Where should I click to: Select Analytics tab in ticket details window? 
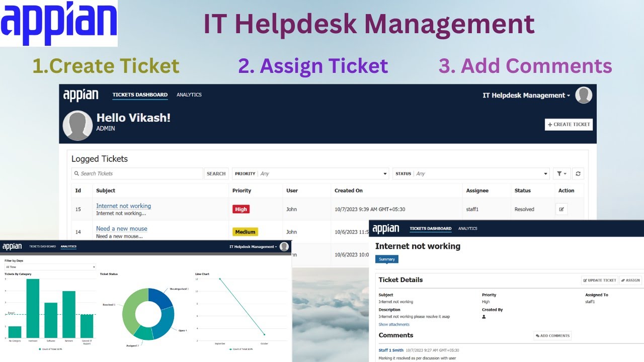pyautogui.click(x=468, y=229)
